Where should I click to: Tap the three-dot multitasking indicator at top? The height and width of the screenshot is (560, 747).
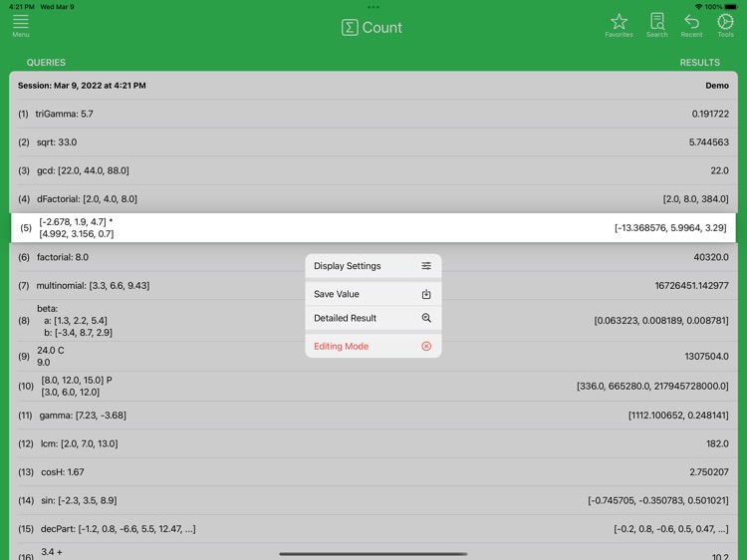373,7
